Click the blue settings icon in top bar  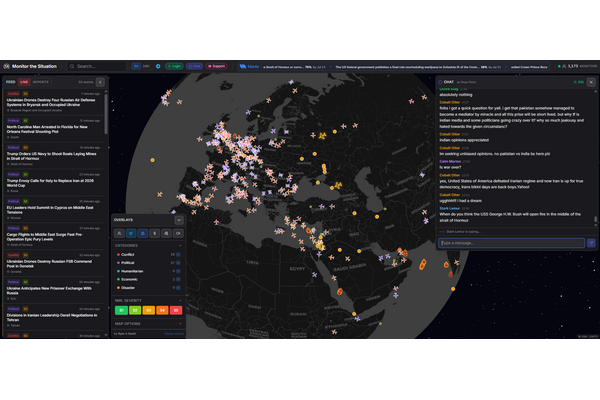coord(158,66)
